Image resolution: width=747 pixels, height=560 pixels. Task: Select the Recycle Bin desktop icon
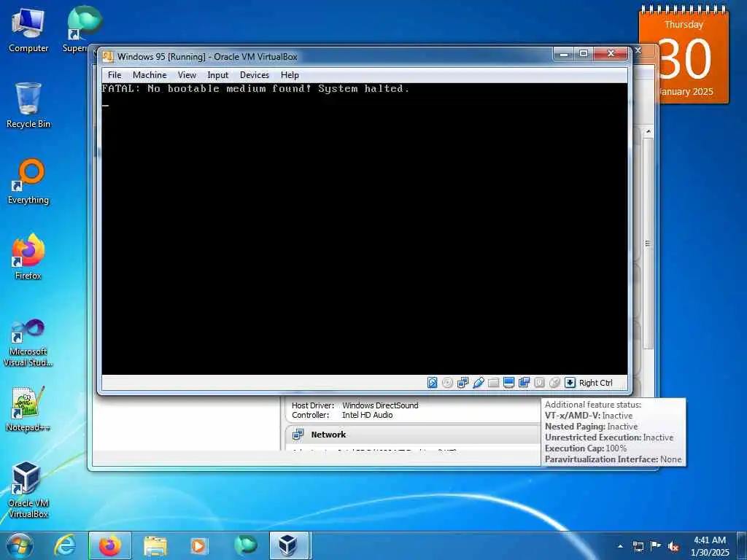(28, 106)
